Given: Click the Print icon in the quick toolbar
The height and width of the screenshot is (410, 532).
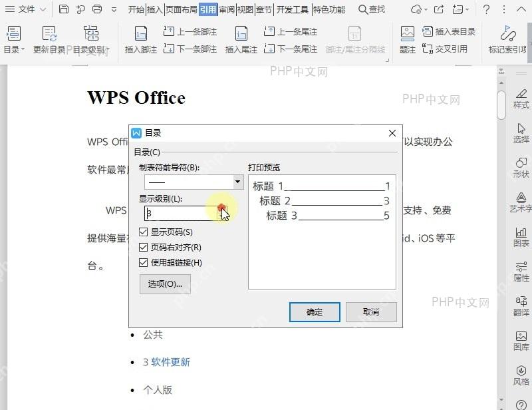Looking at the screenshot, I should pyautogui.click(x=97, y=9).
